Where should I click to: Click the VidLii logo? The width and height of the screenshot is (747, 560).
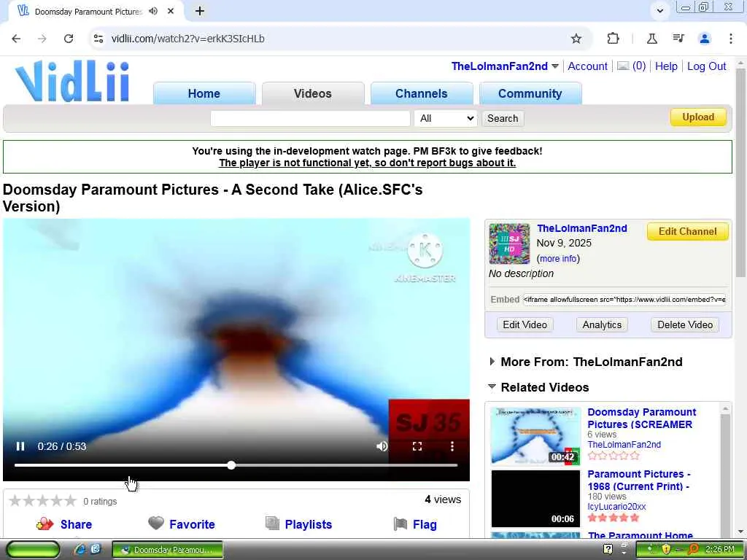click(72, 80)
